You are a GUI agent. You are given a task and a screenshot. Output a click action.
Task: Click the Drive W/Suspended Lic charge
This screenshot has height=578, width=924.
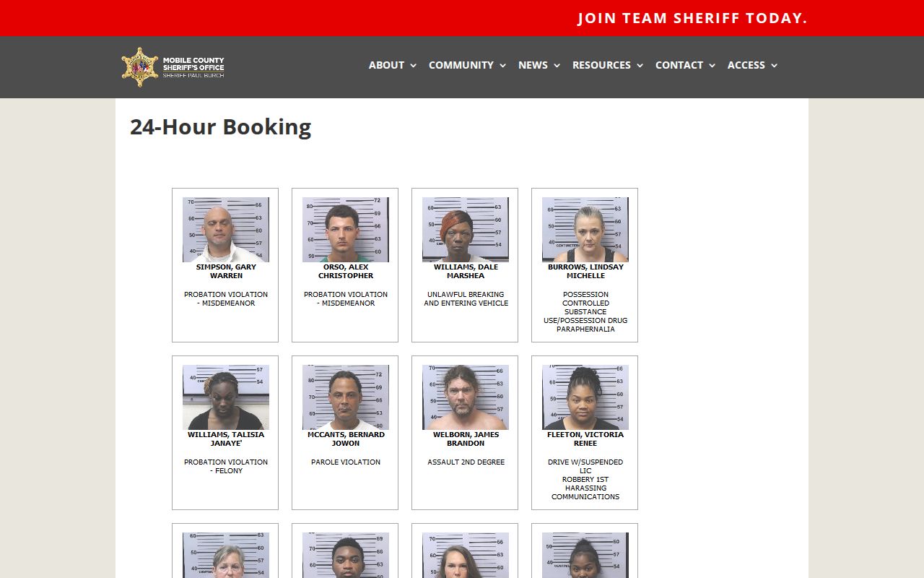point(585,467)
